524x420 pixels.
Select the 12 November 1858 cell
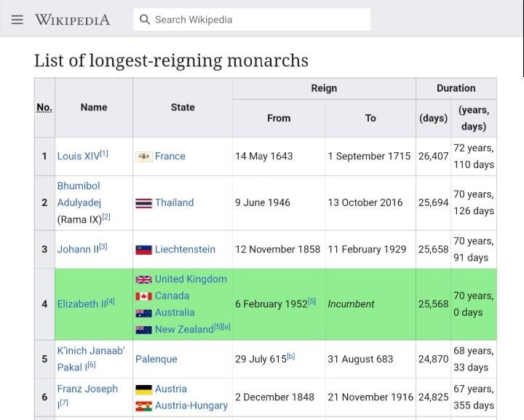point(279,250)
